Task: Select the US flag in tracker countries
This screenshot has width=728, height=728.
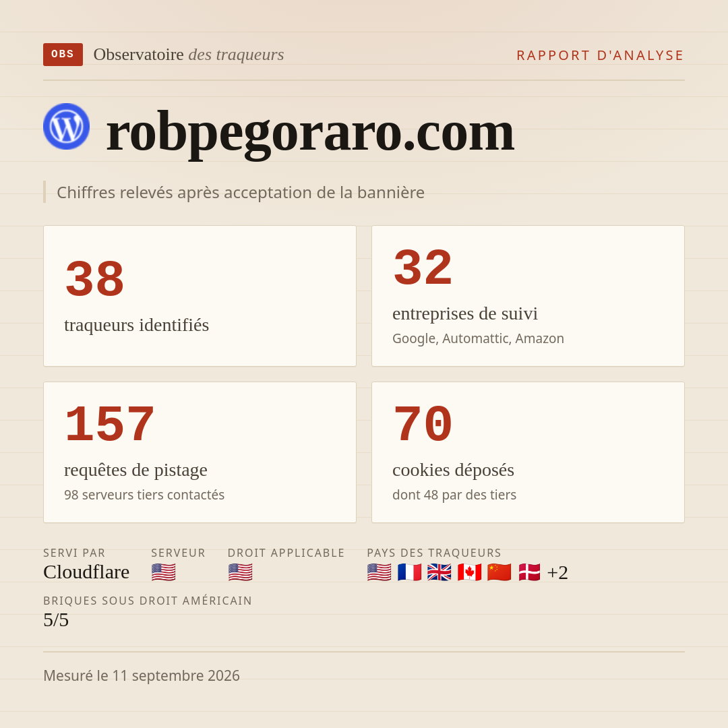Action: coord(380,572)
